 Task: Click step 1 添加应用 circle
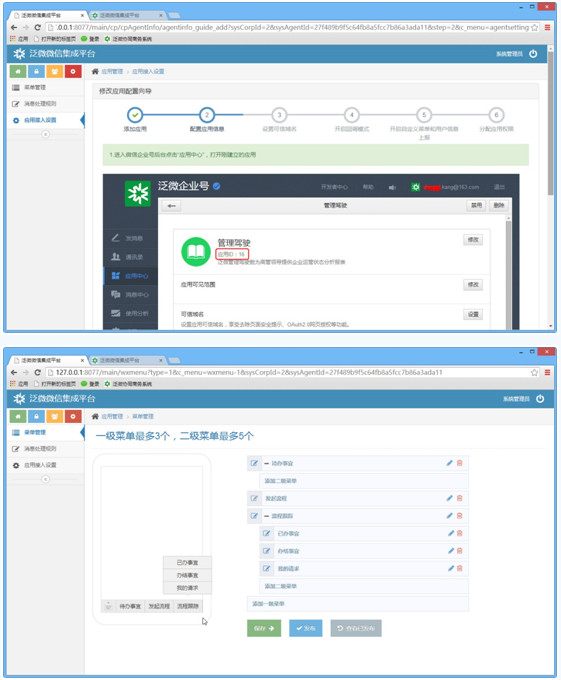pos(135,115)
